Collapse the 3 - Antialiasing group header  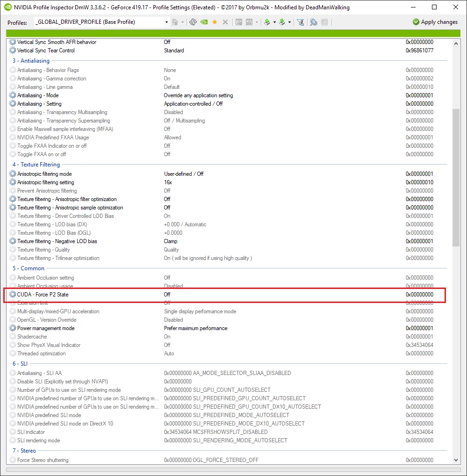31,61
